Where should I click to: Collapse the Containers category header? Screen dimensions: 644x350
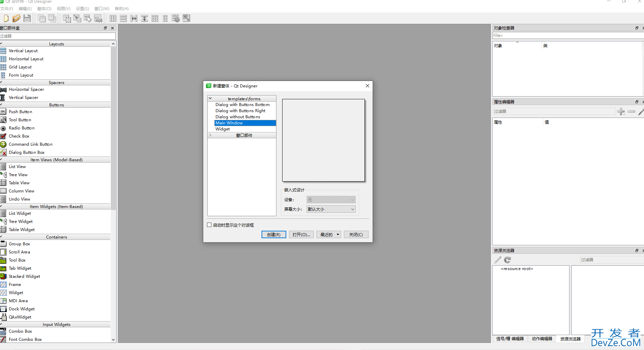tap(55, 237)
